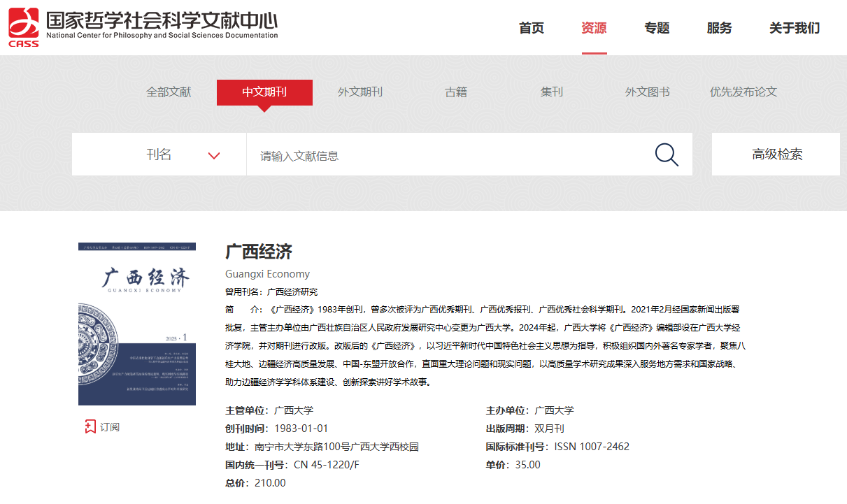
Task: Switch to the 外文期刊 tab
Action: pos(360,92)
